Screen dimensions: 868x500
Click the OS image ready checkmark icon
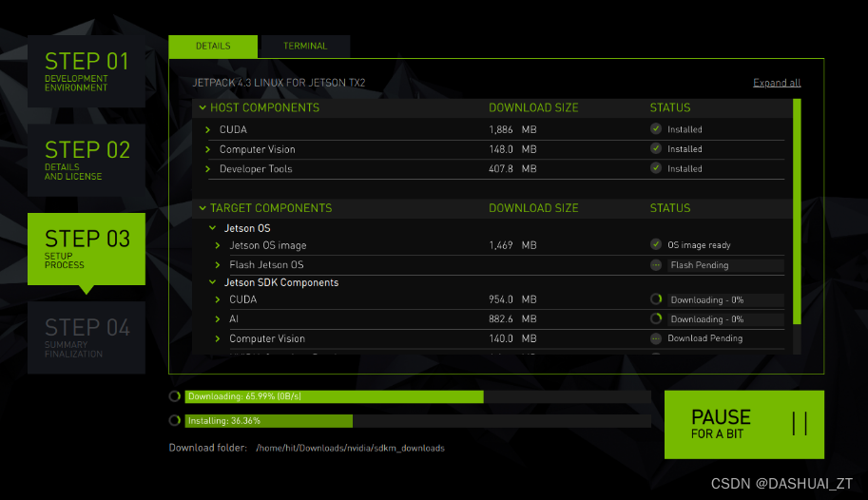[656, 244]
